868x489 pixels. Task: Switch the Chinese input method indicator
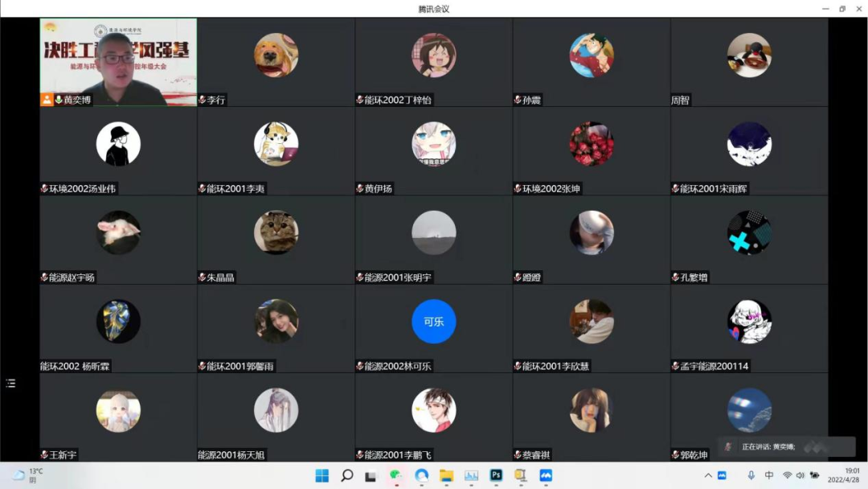pyautogui.click(x=769, y=475)
